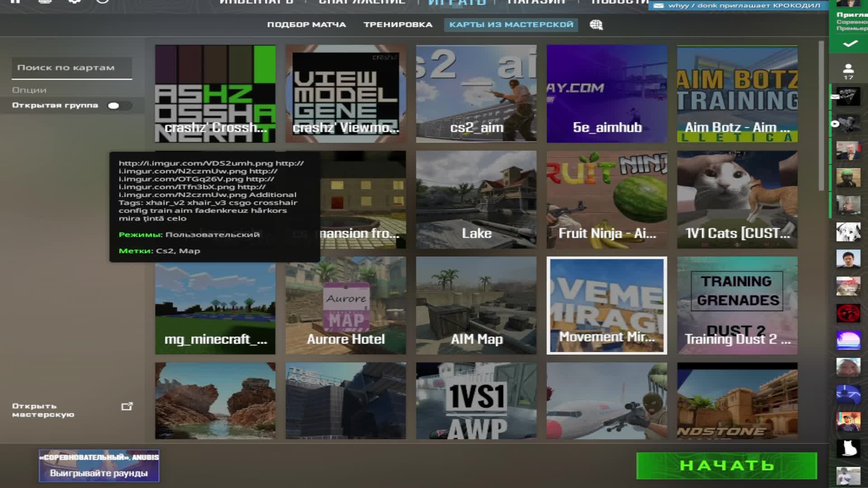Select the Fruit Ninja map thumbnail
The image size is (868, 488).
pyautogui.click(x=606, y=199)
